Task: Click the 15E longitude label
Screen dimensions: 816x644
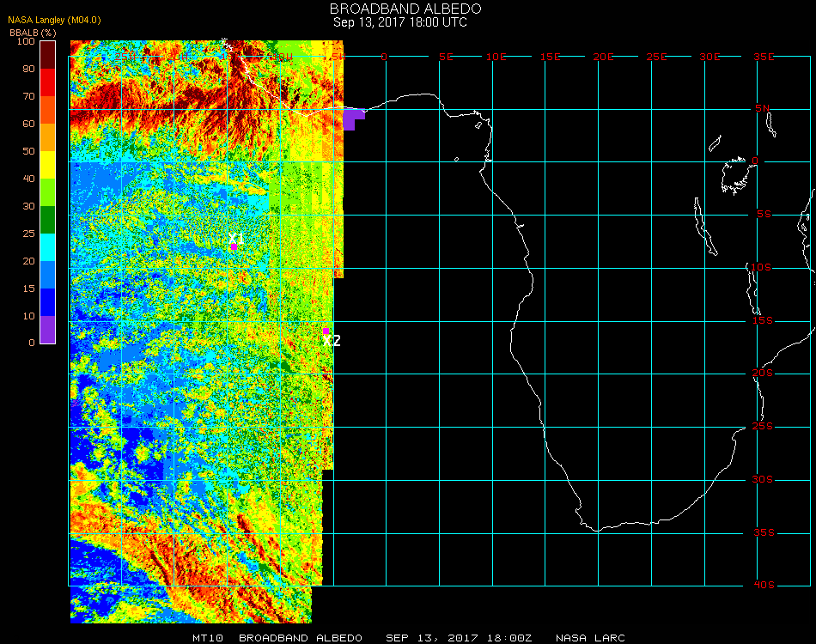Action: click(x=550, y=57)
